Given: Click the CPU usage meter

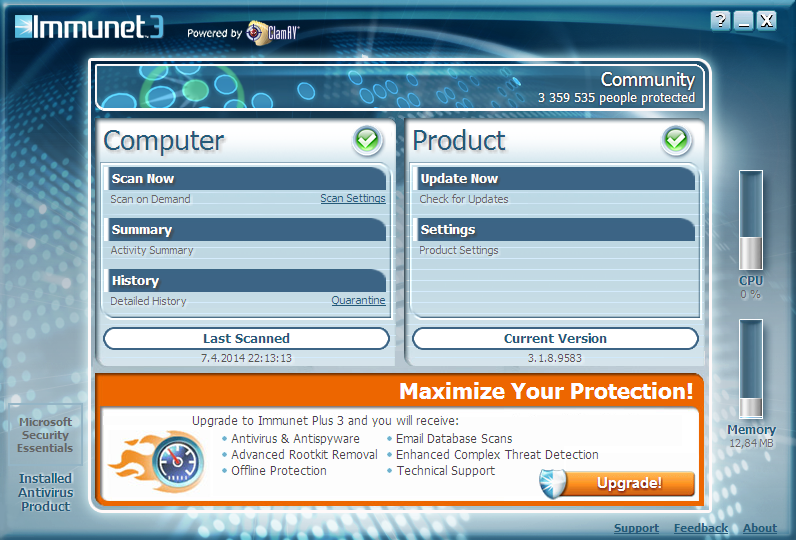Looking at the screenshot, I should coord(751,220).
